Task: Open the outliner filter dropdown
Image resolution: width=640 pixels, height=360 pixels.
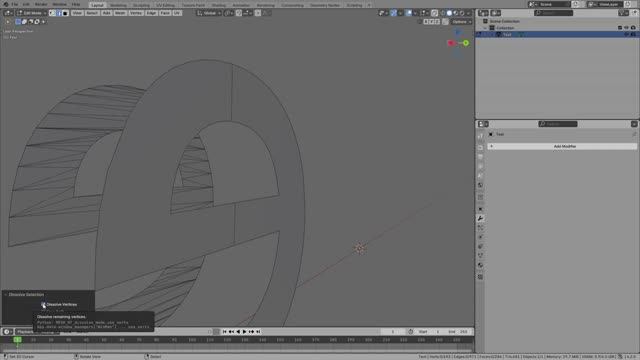Action: click(623, 13)
